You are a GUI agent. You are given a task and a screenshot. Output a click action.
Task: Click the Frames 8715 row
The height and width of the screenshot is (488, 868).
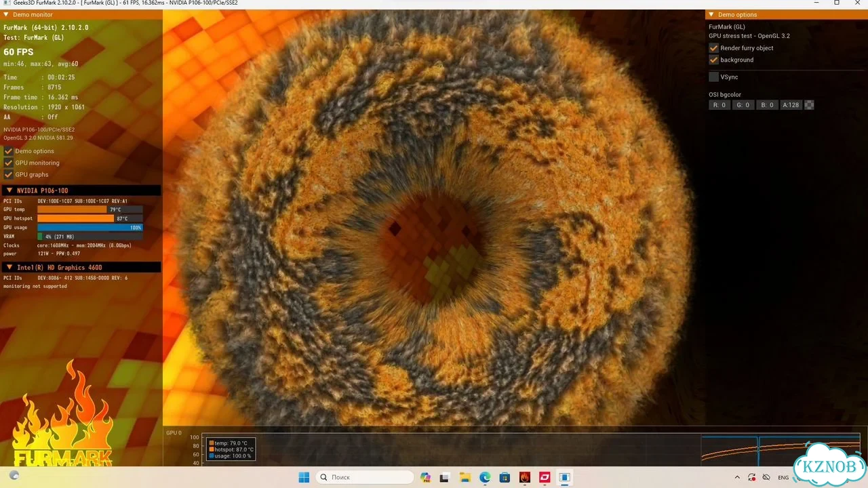tap(33, 87)
